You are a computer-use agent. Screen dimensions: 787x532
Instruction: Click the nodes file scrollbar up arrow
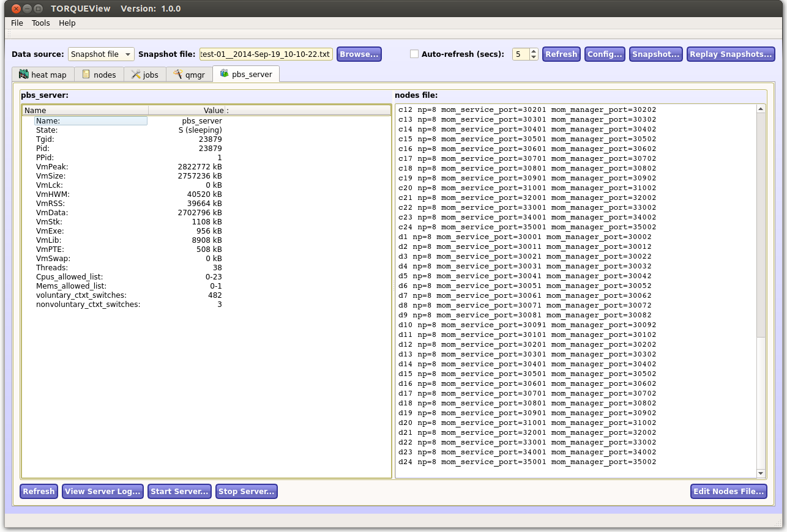[x=761, y=109]
